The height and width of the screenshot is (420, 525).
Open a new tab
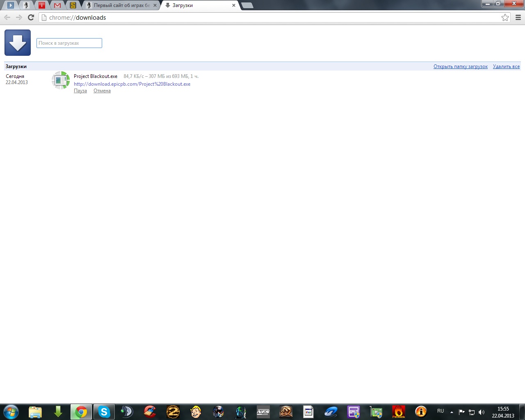coord(247,5)
